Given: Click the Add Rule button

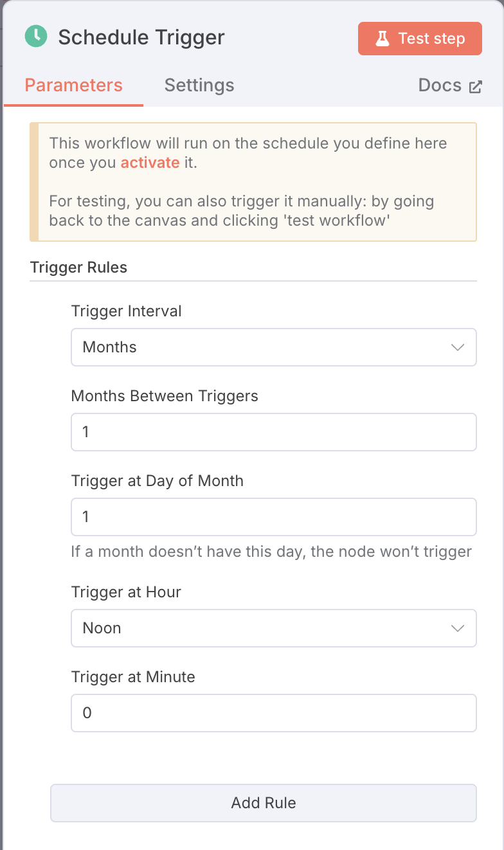Looking at the screenshot, I should click(264, 803).
